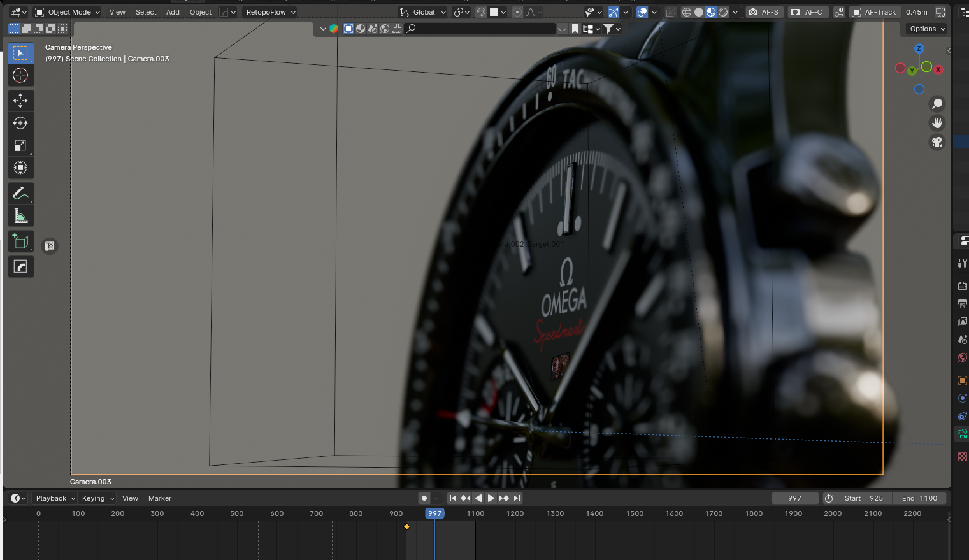969x560 pixels.
Task: Toggle viewport gizmos display
Action: [614, 12]
